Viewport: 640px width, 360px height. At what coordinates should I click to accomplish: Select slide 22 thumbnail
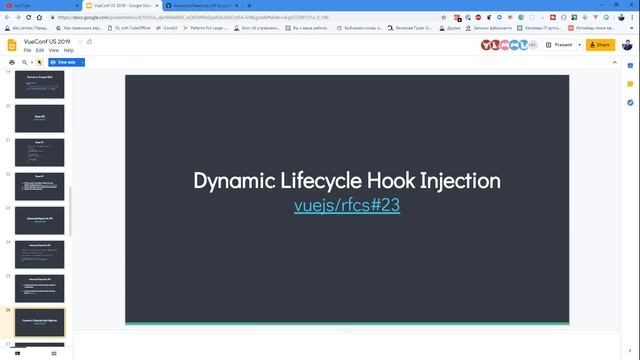[40, 187]
